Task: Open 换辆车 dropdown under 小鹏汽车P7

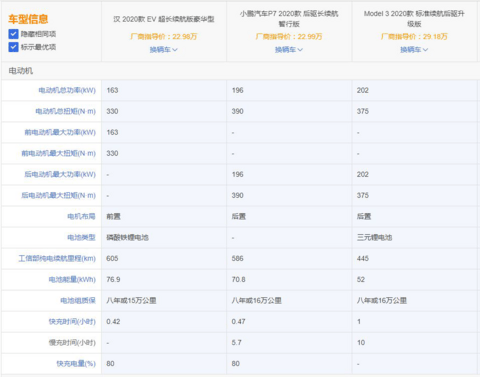Action: (289, 50)
